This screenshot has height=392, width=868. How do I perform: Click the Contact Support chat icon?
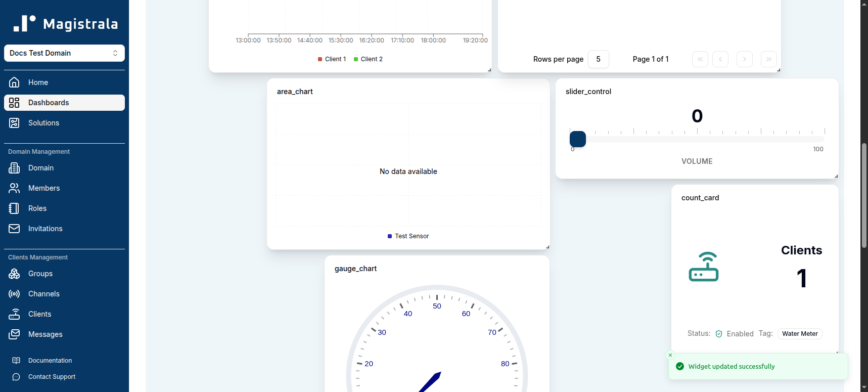pos(16,377)
